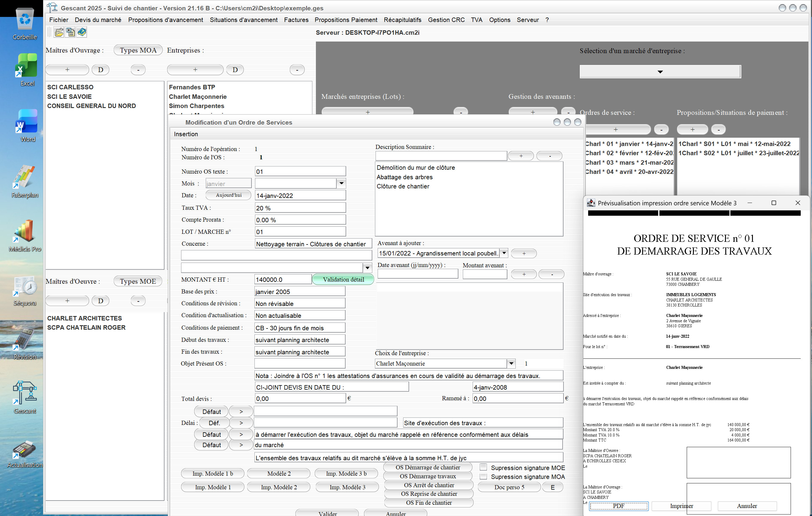Viewport: 812px width, 516px height.
Task: Enable Supression signature MOE checkbox
Action: point(483,467)
